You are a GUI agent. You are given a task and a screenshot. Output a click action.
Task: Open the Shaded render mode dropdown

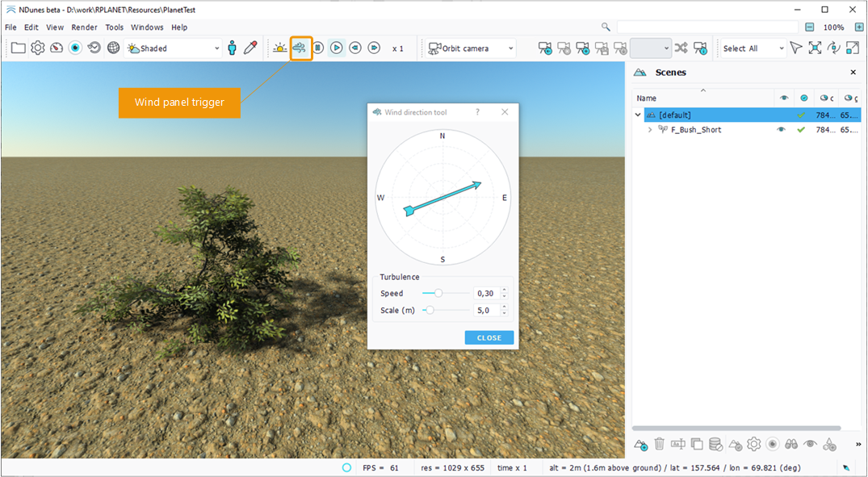click(x=174, y=48)
